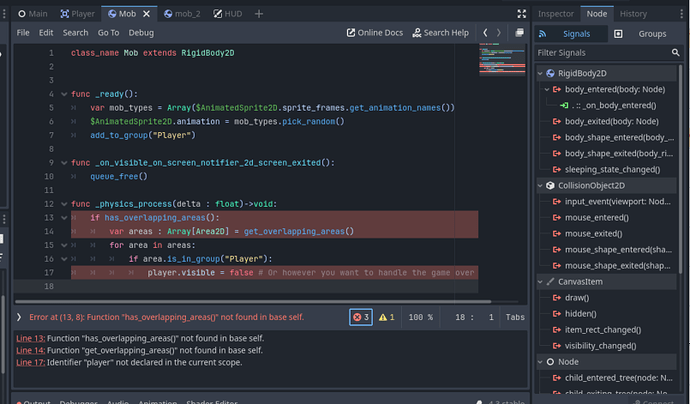Click the signals panel vertical scrollbar
The width and height of the screenshot is (690, 404).
click(x=681, y=167)
